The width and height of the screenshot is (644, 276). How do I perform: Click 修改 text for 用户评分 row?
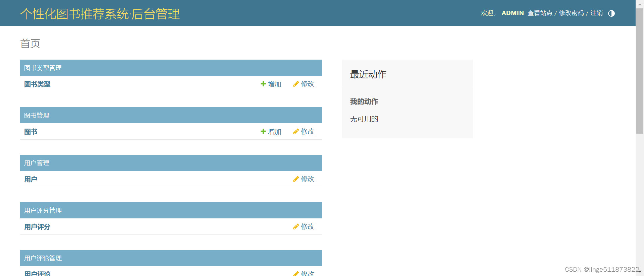pos(308,226)
